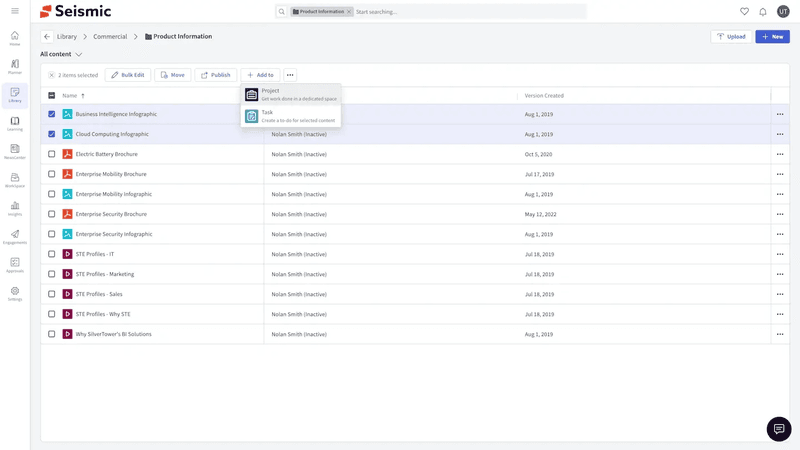The height and width of the screenshot is (450, 800).
Task: Open Engagements in sidebar
Action: point(15,237)
